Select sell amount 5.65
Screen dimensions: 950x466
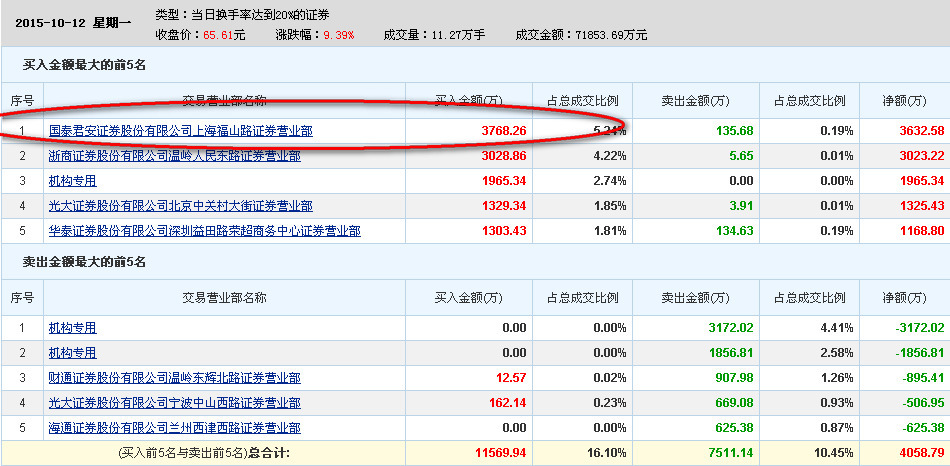tap(742, 156)
